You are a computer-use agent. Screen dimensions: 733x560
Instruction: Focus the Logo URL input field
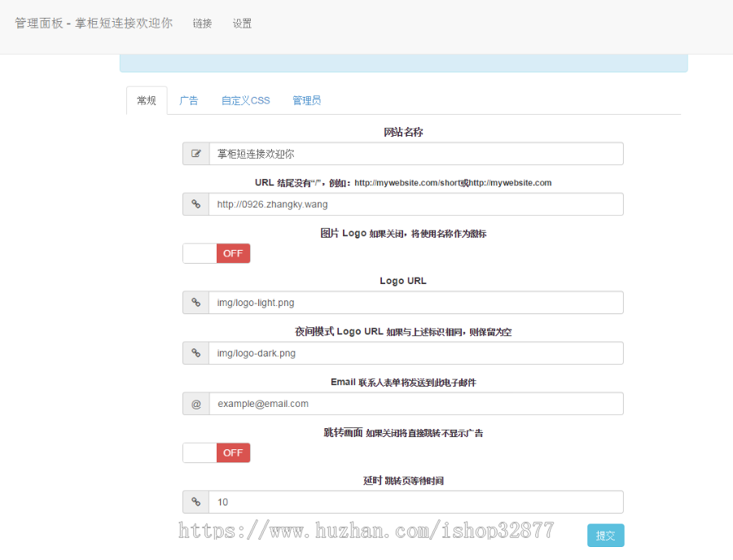416,303
